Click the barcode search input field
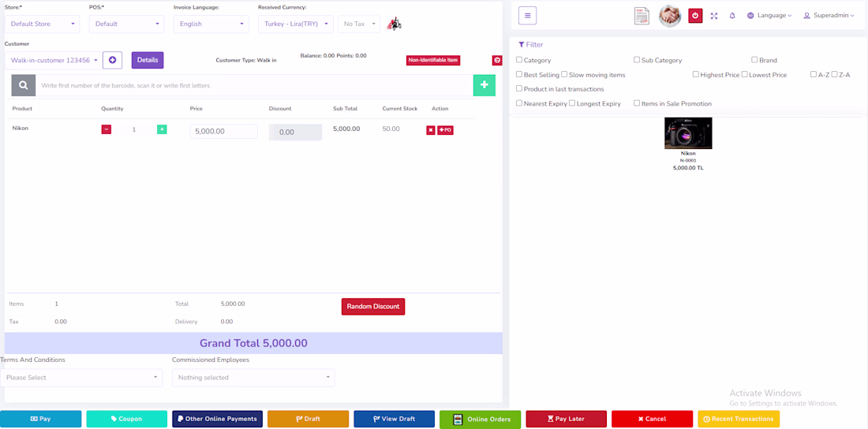 pyautogui.click(x=254, y=86)
